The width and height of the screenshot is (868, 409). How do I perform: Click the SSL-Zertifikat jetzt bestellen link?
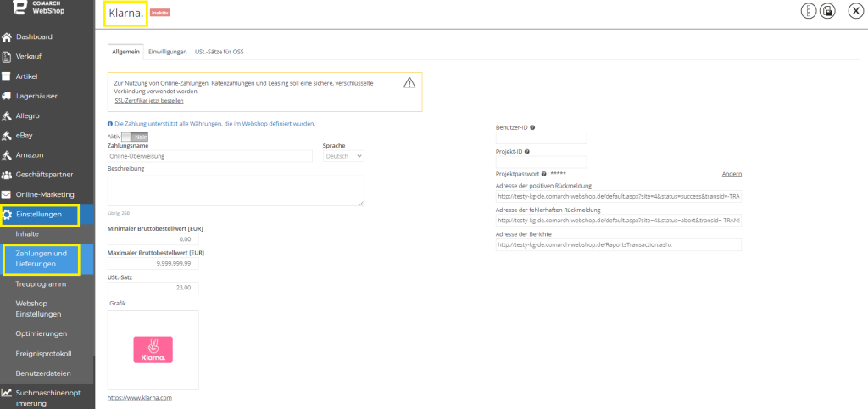pos(149,101)
